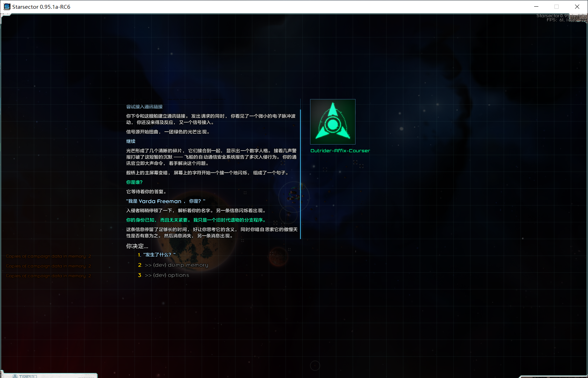Click the "你决定..." prompt above the options
The image size is (588, 378).
(137, 246)
